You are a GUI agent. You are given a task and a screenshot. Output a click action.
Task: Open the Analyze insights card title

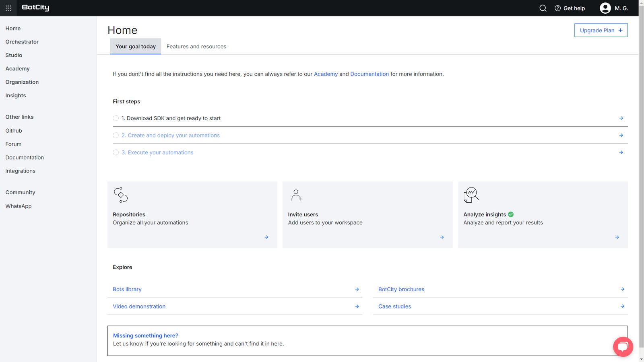coord(485,214)
